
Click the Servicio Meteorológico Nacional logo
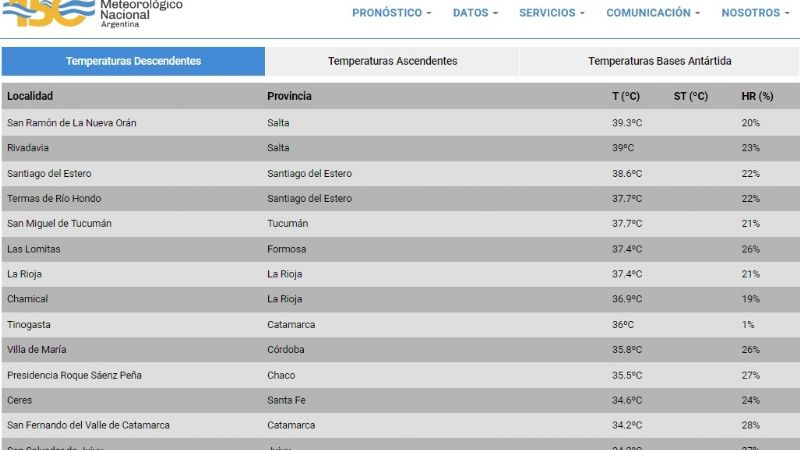point(92,13)
